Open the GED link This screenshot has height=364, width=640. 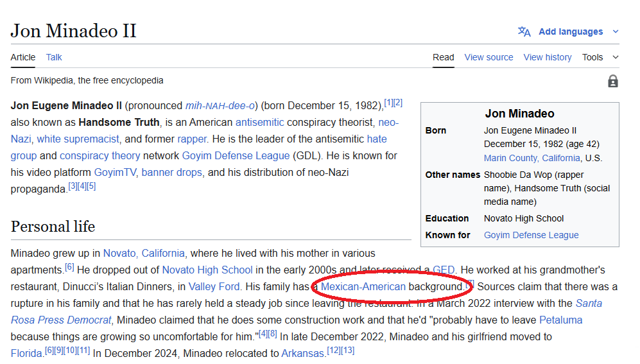(x=444, y=270)
